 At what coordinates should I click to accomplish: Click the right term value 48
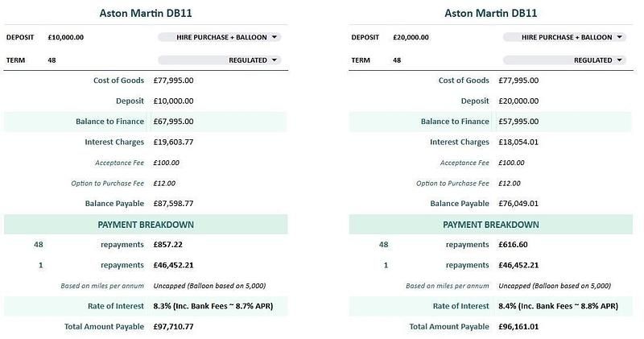tap(397, 60)
